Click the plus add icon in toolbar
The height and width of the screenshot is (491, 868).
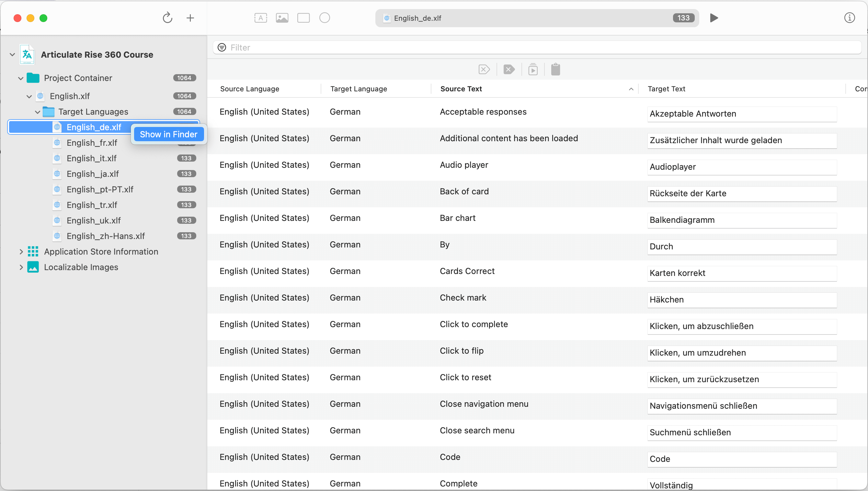pos(190,18)
